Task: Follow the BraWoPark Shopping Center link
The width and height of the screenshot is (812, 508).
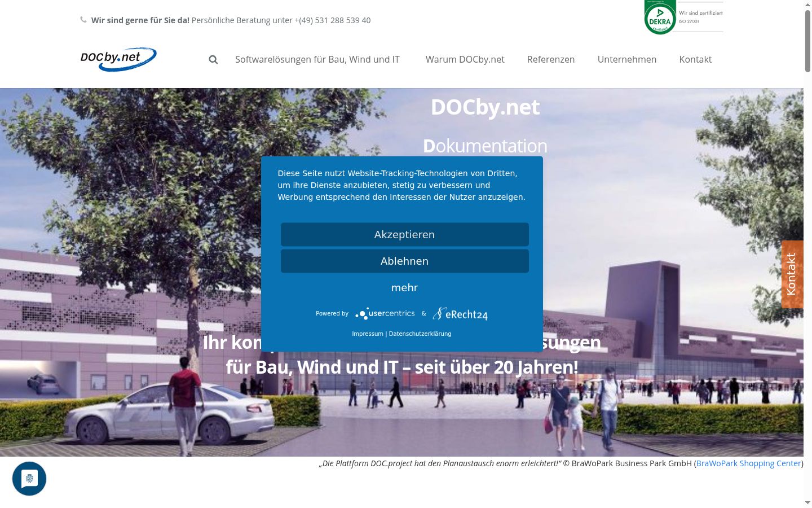Action: (749, 463)
